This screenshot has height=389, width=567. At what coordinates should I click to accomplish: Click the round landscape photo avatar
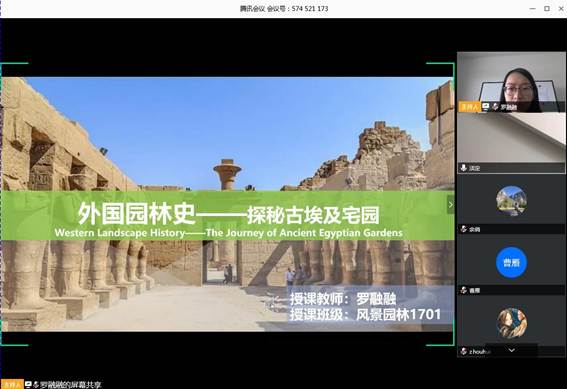click(511, 201)
